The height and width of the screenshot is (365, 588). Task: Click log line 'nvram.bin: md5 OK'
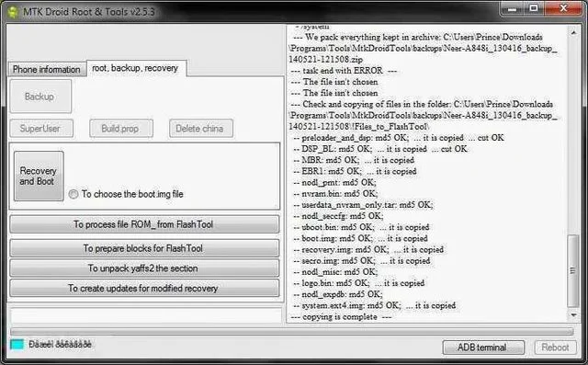tap(335, 194)
